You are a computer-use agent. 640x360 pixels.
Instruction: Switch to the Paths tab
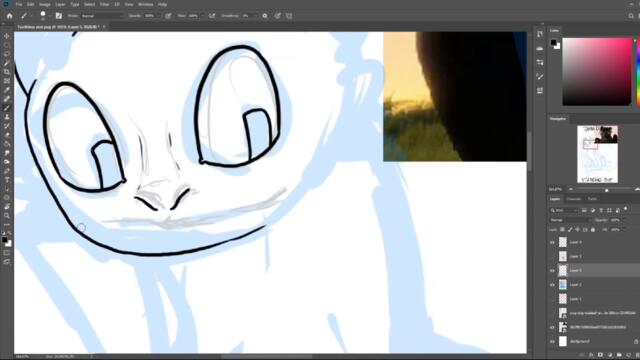(592, 199)
